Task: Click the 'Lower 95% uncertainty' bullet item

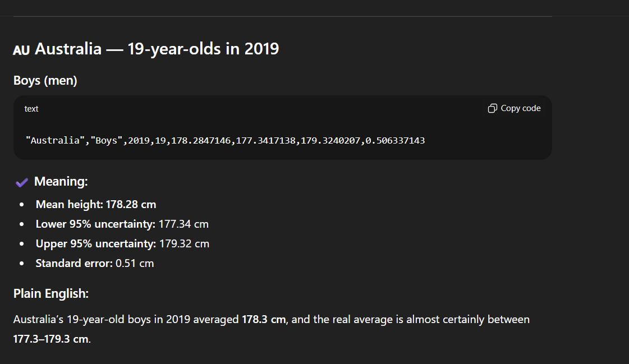Action: pyautogui.click(x=122, y=224)
